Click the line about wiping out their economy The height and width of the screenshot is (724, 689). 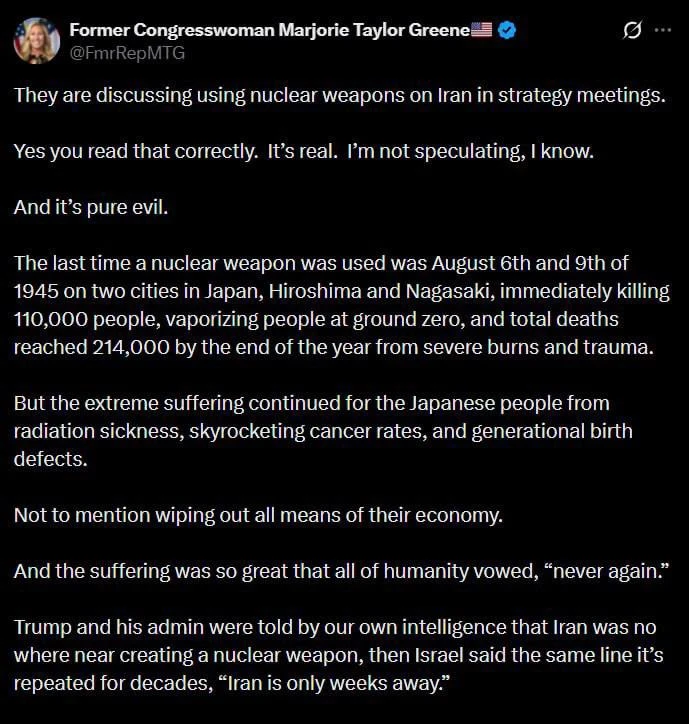click(x=259, y=515)
